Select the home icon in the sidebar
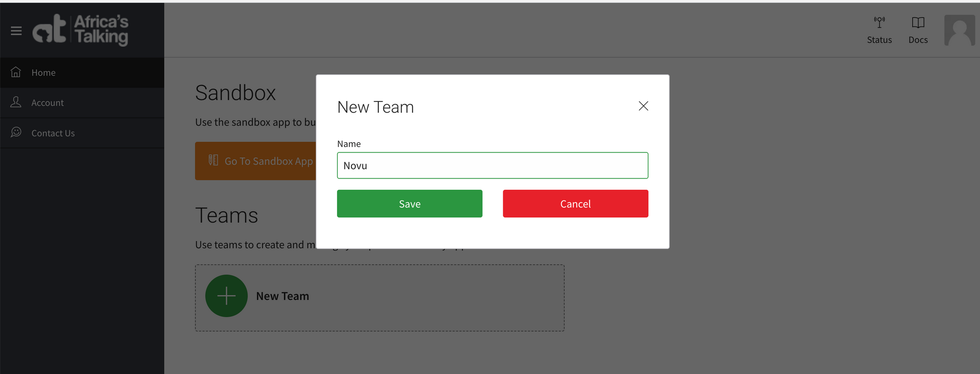This screenshot has height=374, width=980. [16, 72]
